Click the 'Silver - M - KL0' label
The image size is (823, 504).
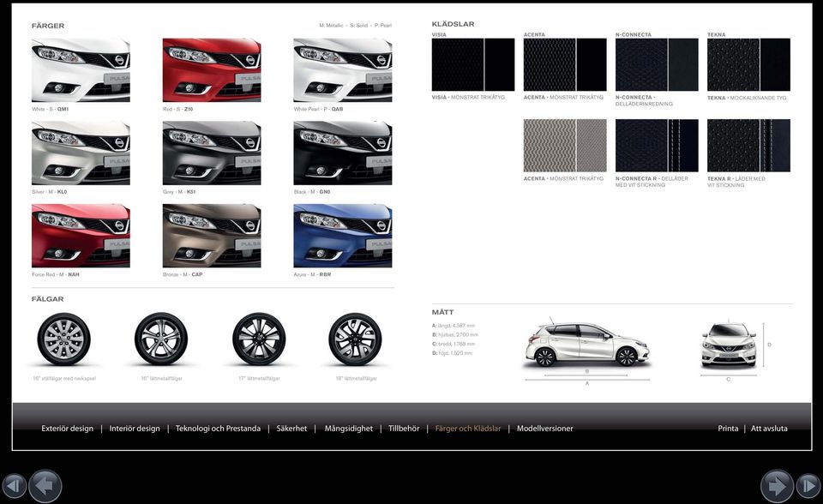click(50, 192)
